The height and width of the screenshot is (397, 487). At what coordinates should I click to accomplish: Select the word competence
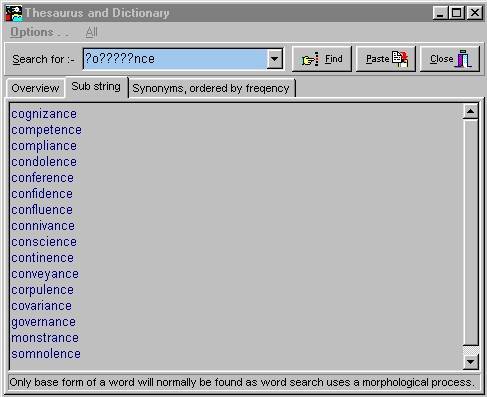[x=46, y=130]
